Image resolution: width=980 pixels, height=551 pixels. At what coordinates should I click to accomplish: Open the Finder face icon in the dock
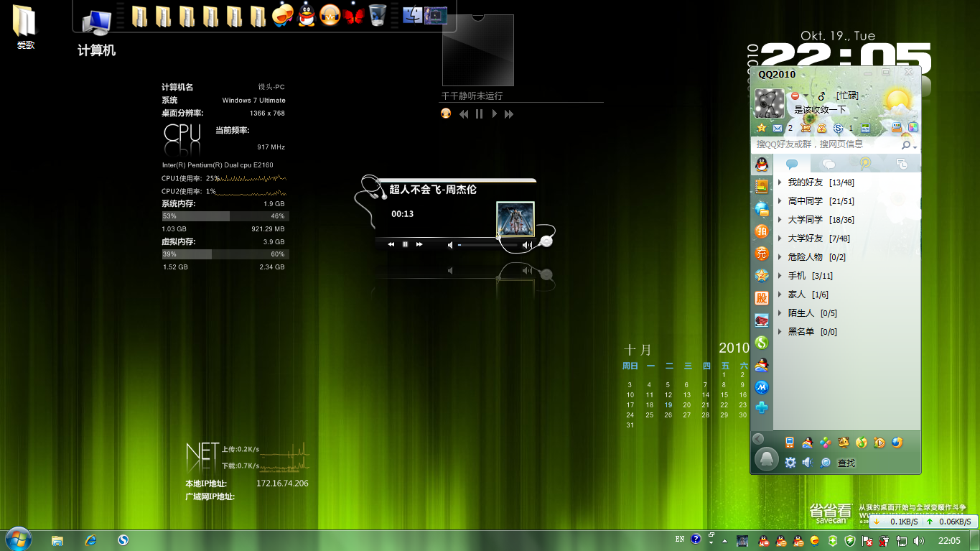pyautogui.click(x=413, y=15)
